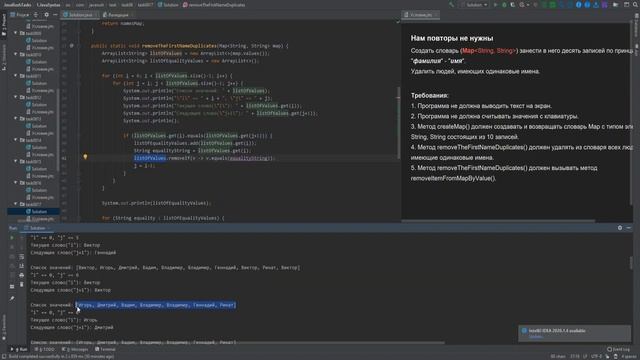Image resolution: width=640 pixels, height=360 pixels.
Task: Click the 'Требования:' heading in task description
Action: pyautogui.click(x=430, y=96)
